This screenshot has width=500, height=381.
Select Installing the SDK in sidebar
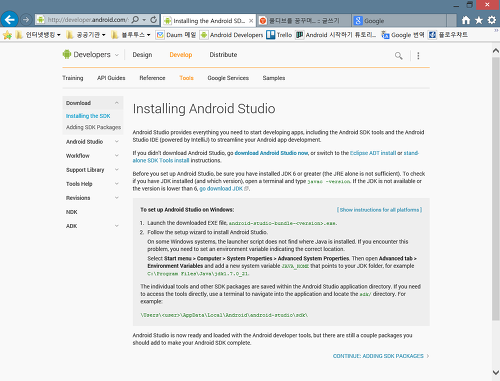(x=88, y=116)
